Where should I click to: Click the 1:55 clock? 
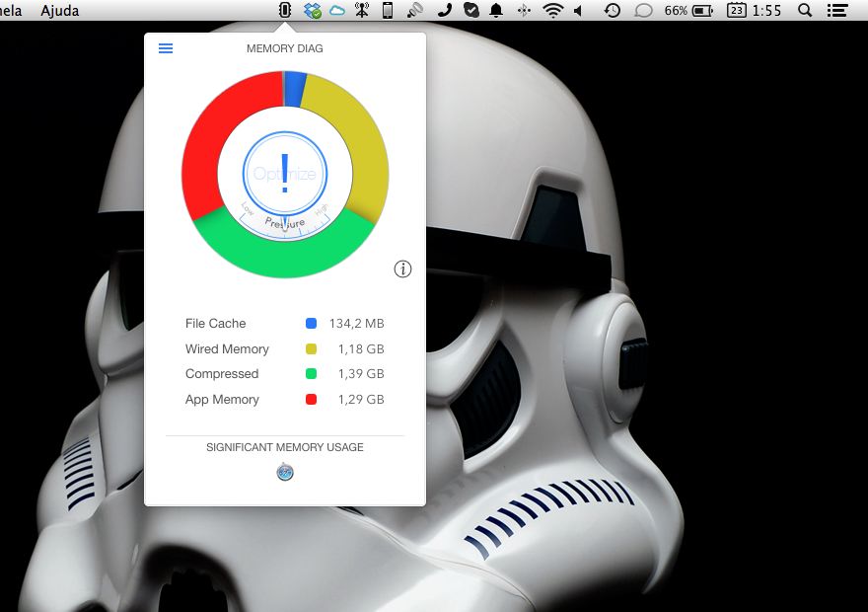pyautogui.click(x=766, y=10)
